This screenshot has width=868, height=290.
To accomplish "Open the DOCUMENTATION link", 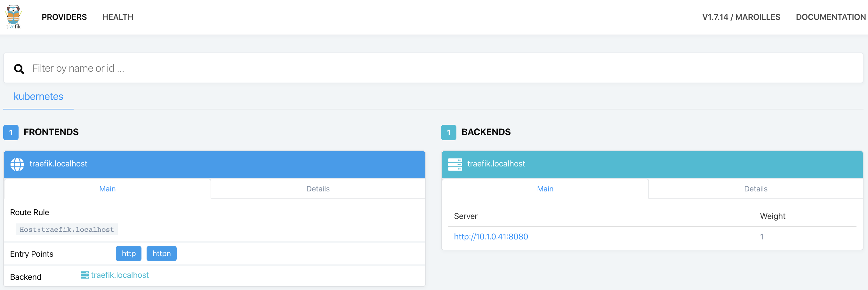I will pyautogui.click(x=830, y=17).
